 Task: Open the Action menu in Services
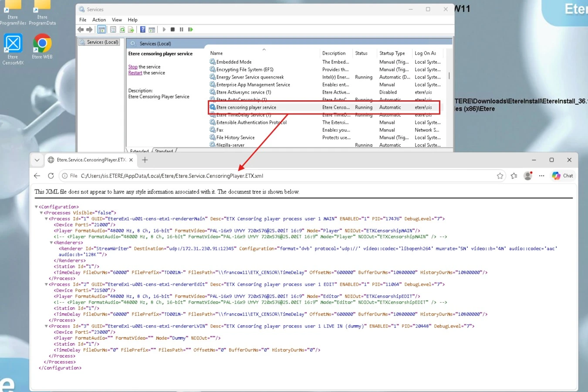pyautogui.click(x=99, y=20)
